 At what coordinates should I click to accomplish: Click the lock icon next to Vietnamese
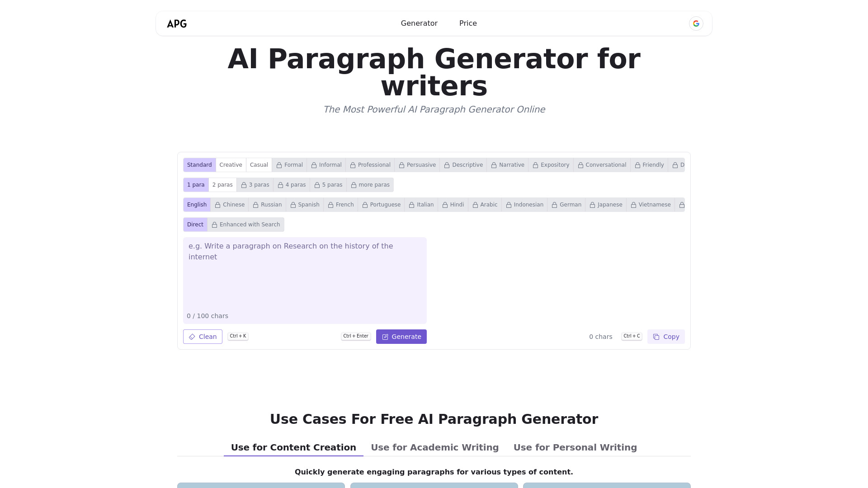coord(634,204)
